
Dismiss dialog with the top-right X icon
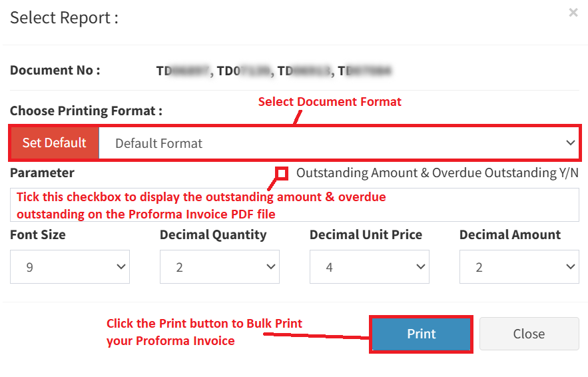coord(573,13)
